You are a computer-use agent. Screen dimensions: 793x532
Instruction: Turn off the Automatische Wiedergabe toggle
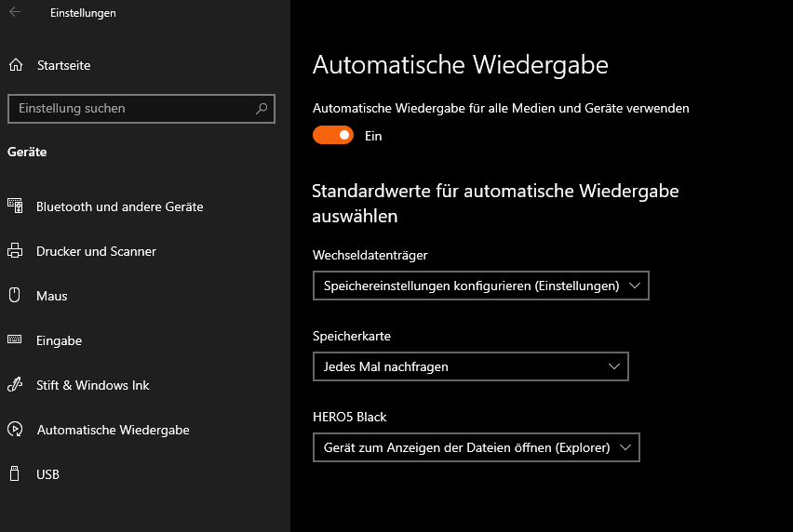click(333, 136)
